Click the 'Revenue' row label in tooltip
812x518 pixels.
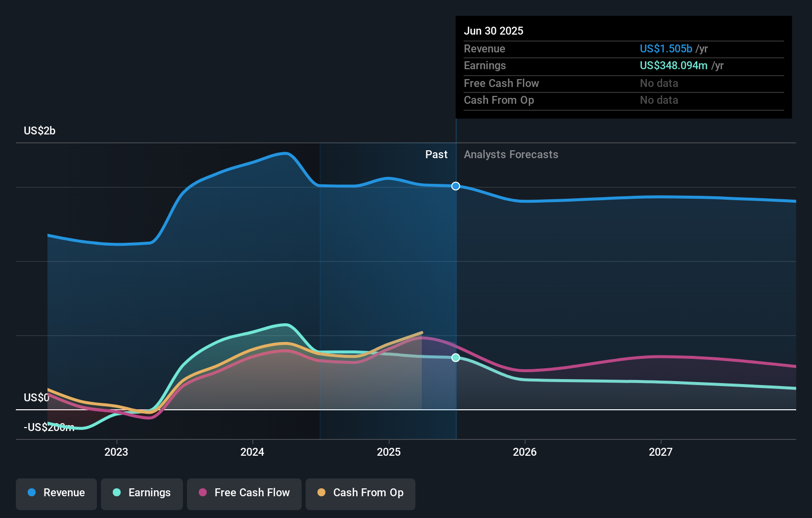pos(485,48)
